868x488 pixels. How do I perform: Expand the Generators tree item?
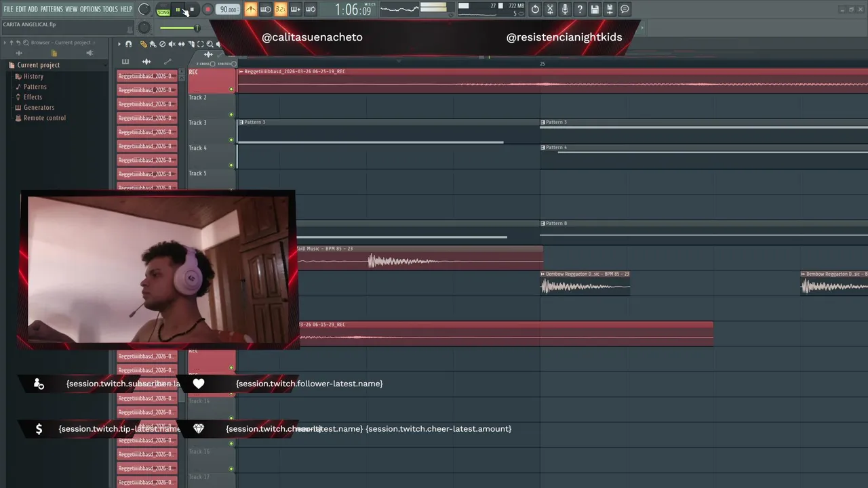pos(34,108)
